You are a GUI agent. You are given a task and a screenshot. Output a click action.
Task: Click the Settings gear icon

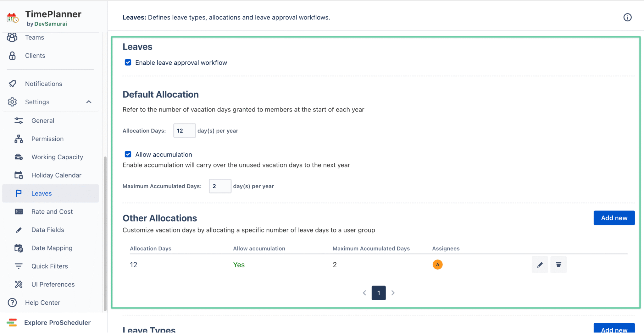pos(12,102)
